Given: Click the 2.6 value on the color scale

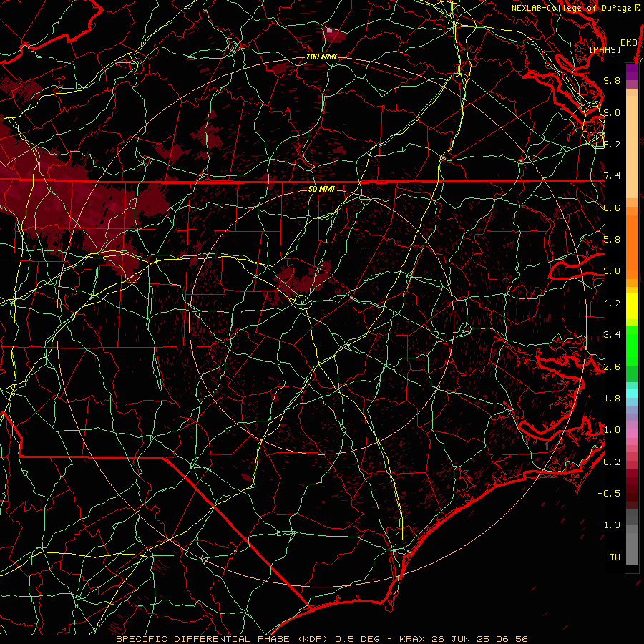Looking at the screenshot, I should [612, 367].
